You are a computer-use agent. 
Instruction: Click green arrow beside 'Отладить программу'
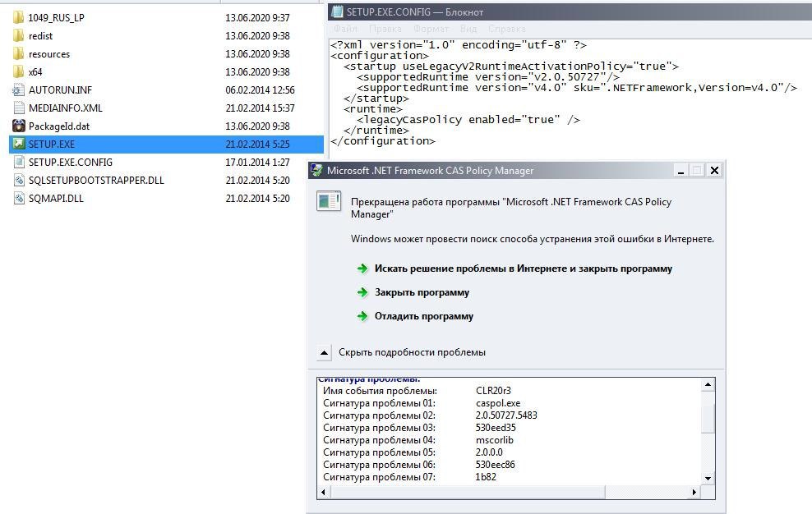(362, 316)
